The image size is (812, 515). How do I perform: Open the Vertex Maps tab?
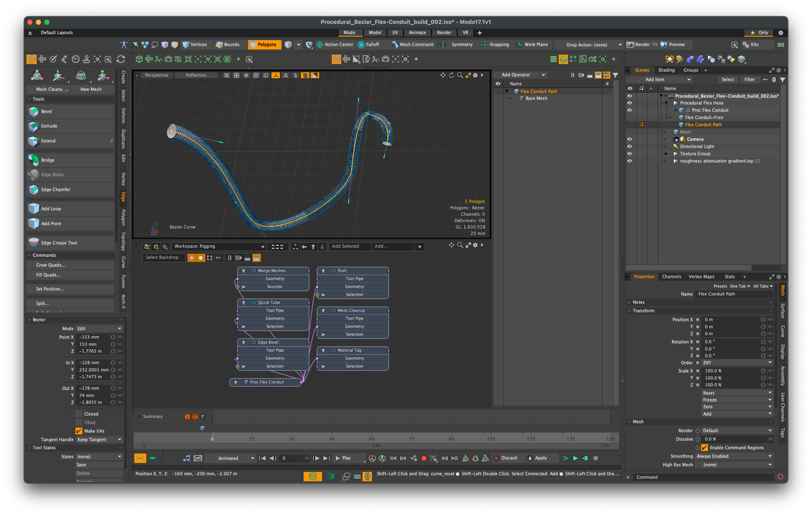click(701, 276)
